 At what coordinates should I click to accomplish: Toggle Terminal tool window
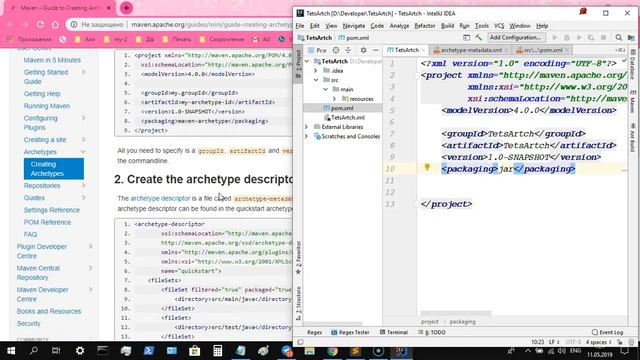394,332
